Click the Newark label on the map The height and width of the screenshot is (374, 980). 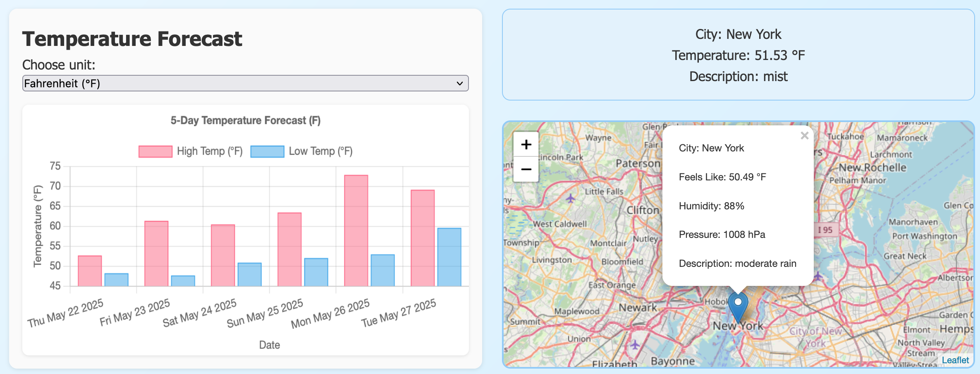pos(638,307)
